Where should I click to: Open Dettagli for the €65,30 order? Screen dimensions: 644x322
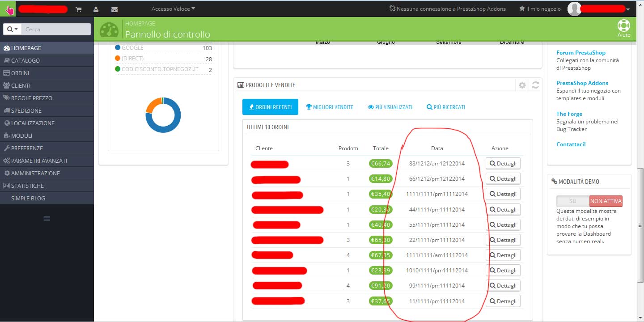point(503,240)
